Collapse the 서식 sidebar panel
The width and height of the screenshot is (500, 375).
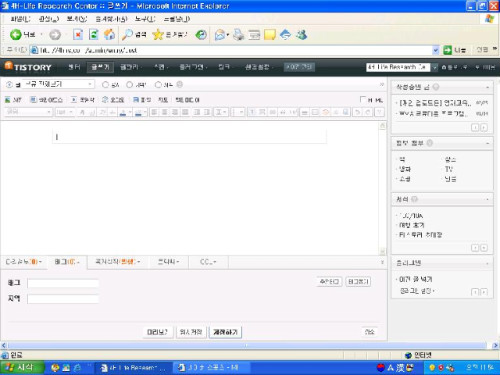pos(487,199)
